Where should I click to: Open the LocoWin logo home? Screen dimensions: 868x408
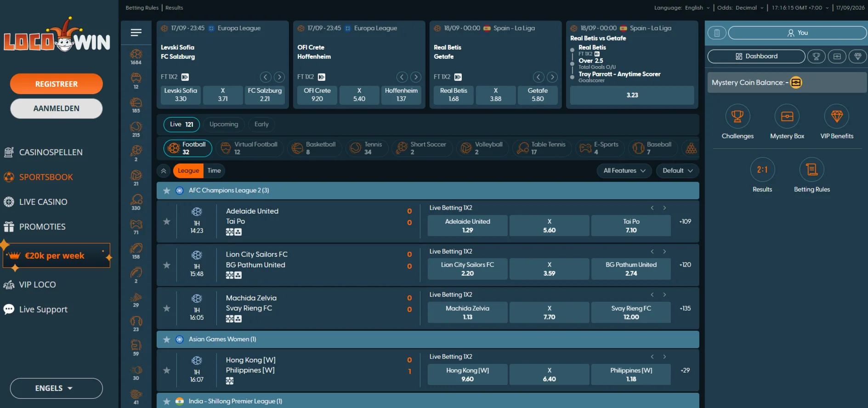[x=57, y=35]
